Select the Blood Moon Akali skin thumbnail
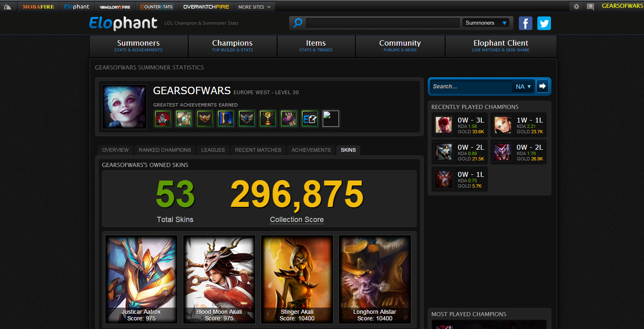Viewport: 644px width, 329px height. coord(219,279)
